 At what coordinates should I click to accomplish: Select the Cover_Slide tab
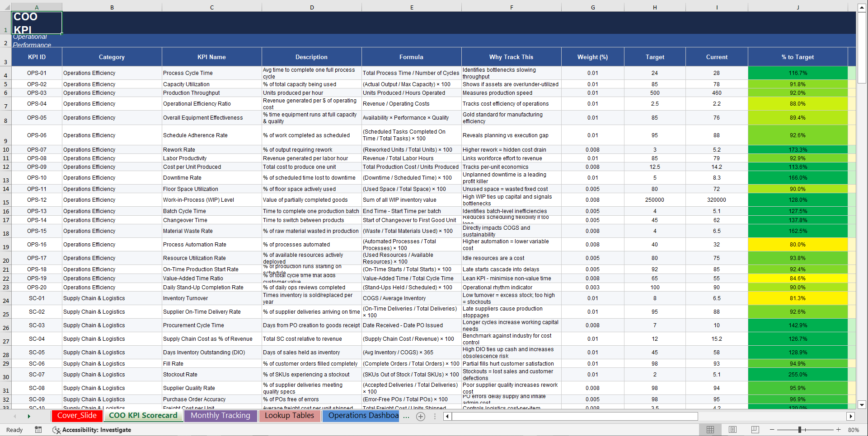pos(77,416)
